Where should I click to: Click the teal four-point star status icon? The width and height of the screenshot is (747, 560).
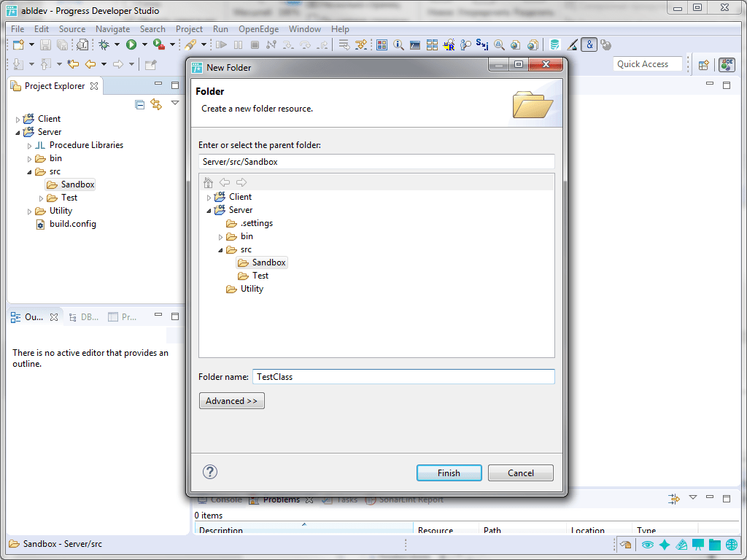(x=664, y=545)
